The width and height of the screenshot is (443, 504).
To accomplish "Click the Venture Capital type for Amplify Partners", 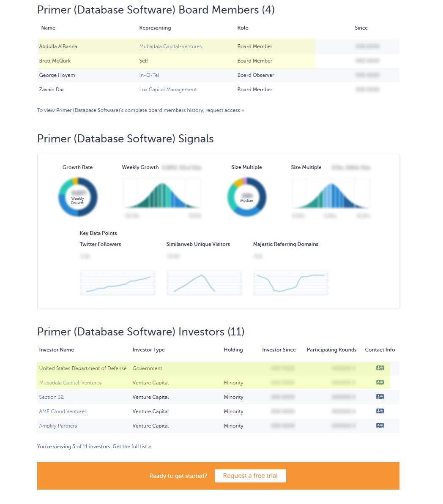I will 150,426.
